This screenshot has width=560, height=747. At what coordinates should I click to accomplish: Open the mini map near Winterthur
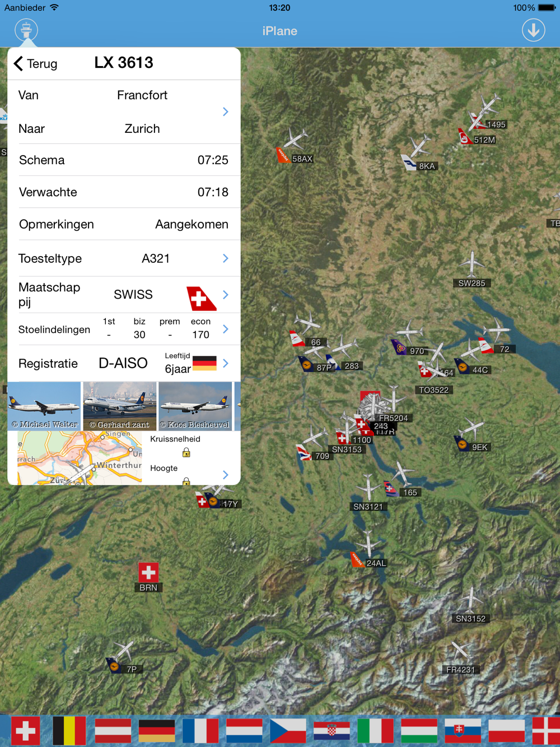(80, 458)
